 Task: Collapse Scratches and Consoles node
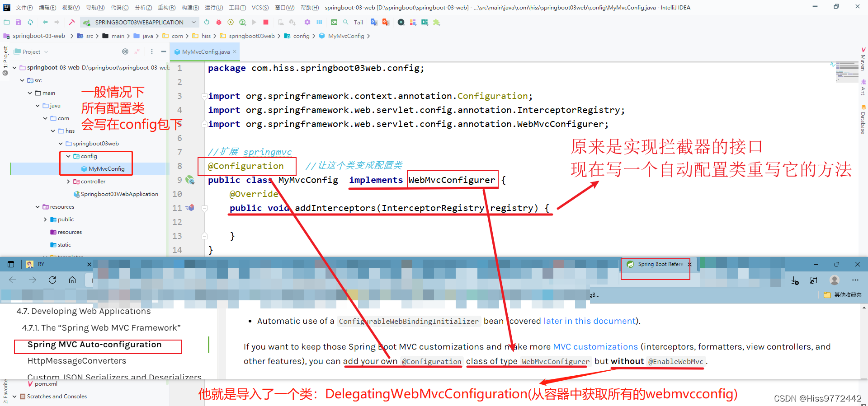coord(14,397)
